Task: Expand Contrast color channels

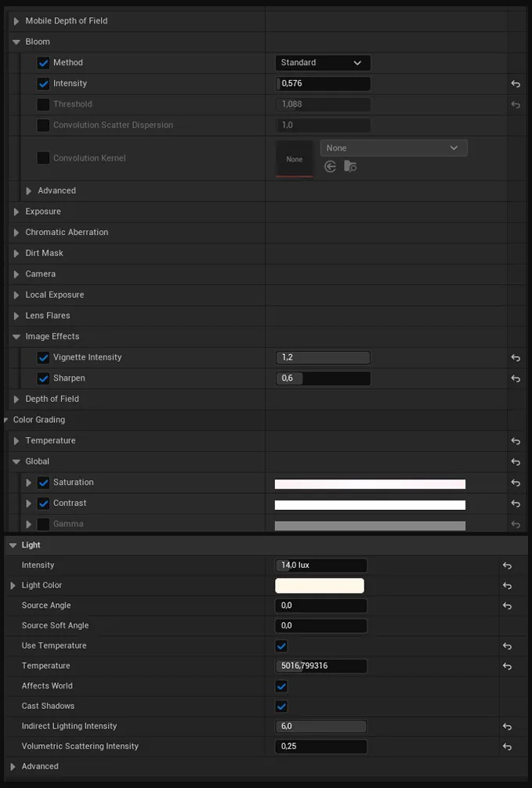Action: click(x=29, y=504)
